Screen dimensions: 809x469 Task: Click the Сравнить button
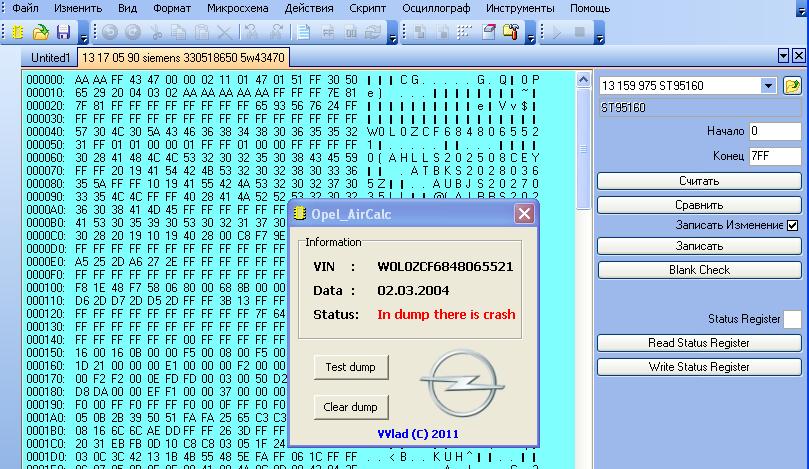699,205
